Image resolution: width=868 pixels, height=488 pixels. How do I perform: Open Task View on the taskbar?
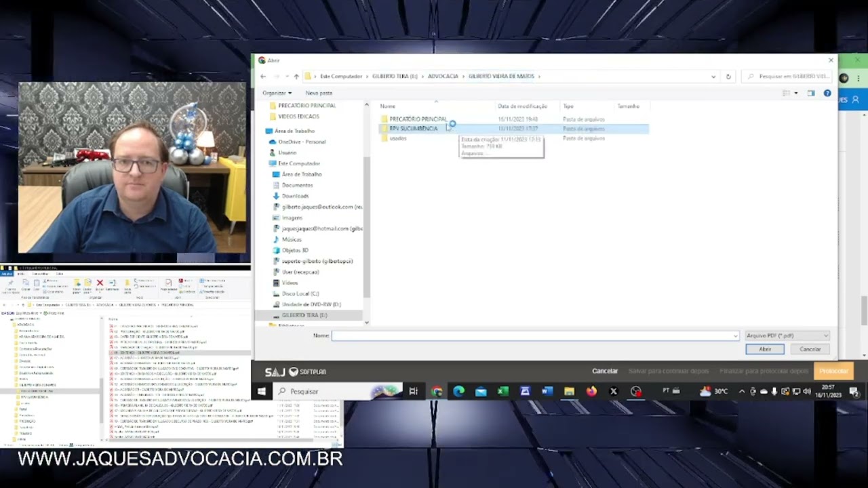(x=413, y=391)
